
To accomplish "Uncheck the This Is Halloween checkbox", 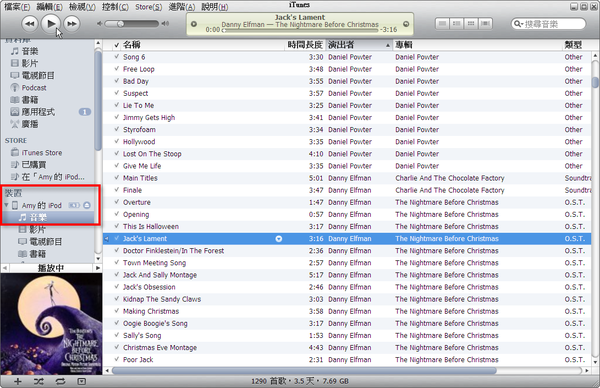I will click(x=117, y=226).
